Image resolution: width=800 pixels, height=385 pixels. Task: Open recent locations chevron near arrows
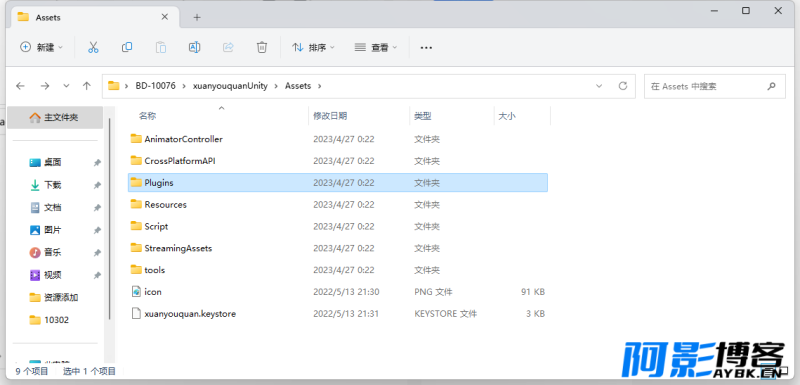tap(66, 86)
